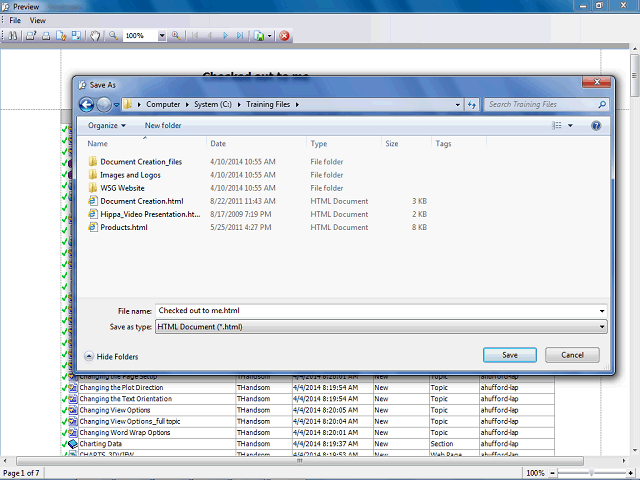Open the view options dropdown arrow

(x=570, y=126)
